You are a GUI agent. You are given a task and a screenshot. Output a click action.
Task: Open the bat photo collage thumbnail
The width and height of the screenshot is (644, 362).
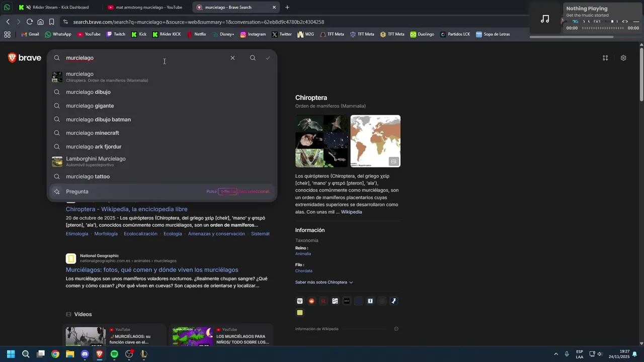point(321,141)
